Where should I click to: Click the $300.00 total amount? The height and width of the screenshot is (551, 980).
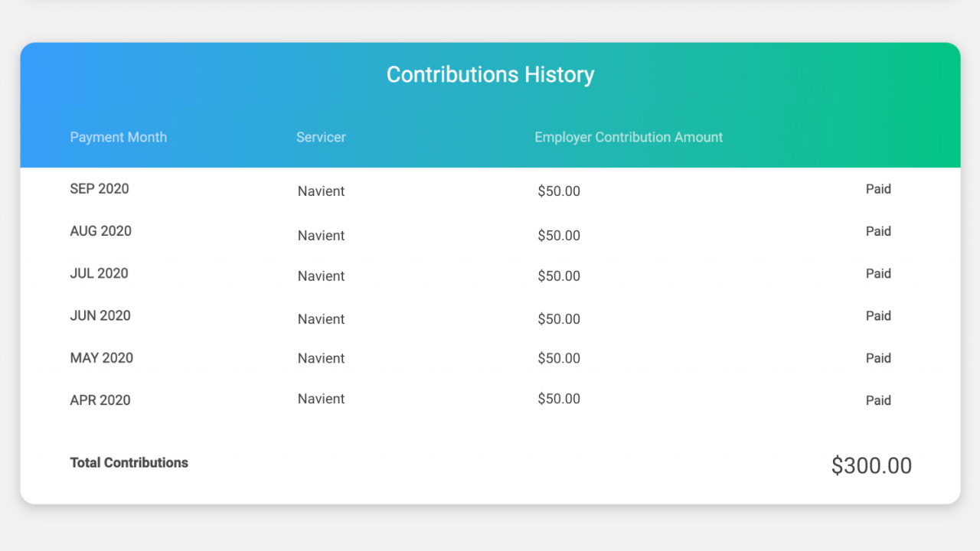coord(871,465)
